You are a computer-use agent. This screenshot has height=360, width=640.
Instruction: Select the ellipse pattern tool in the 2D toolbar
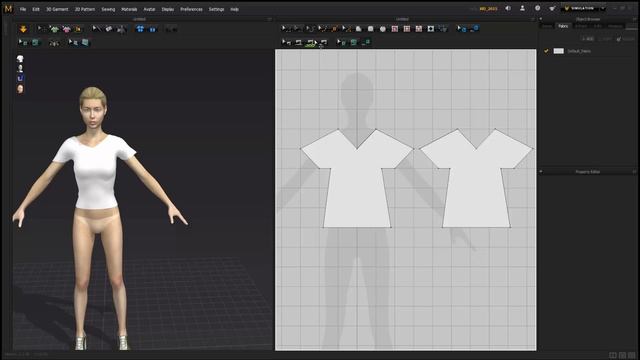382,29
